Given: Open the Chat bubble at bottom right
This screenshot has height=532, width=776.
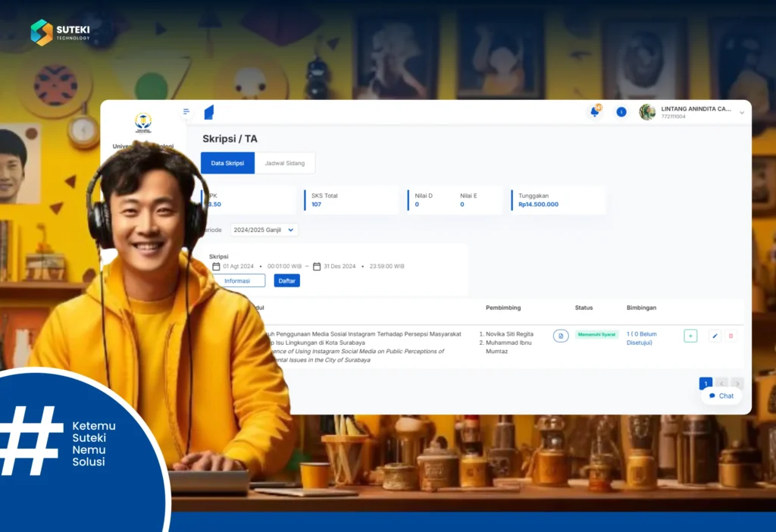Looking at the screenshot, I should click(720, 396).
